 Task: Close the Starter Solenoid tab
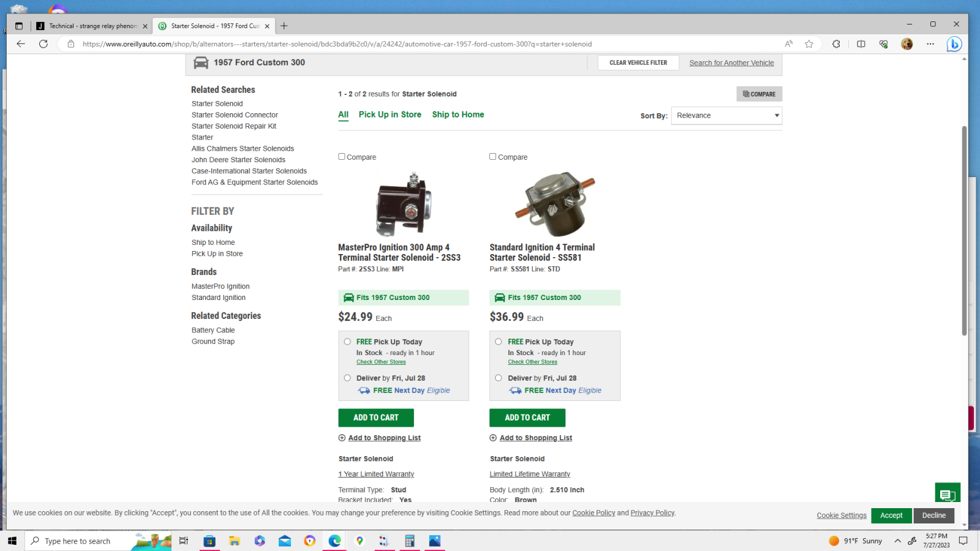267,26
